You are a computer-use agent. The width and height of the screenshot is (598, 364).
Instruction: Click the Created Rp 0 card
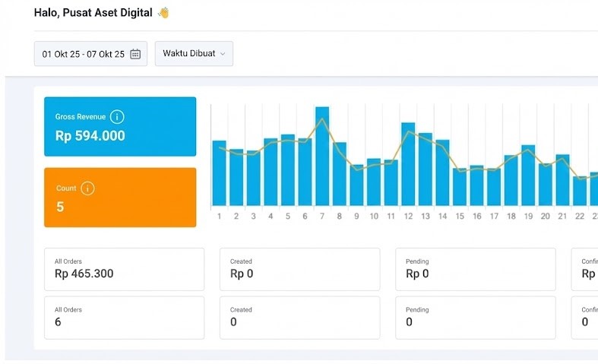click(299, 269)
